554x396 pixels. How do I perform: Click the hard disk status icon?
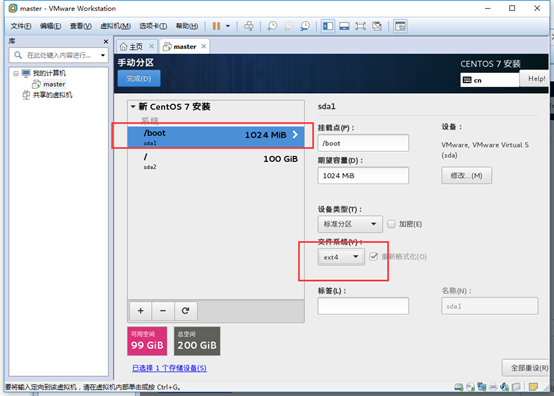click(x=459, y=387)
